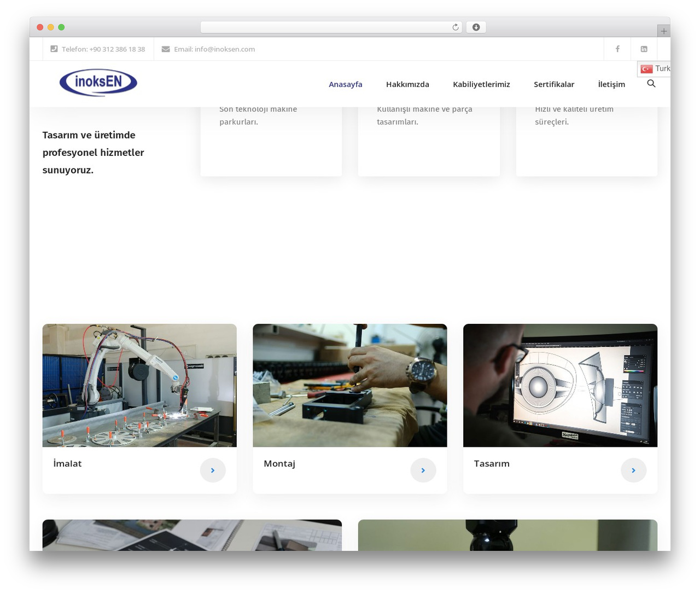Open the İmalat card arrow button
The width and height of the screenshot is (700, 593).
pyautogui.click(x=213, y=470)
